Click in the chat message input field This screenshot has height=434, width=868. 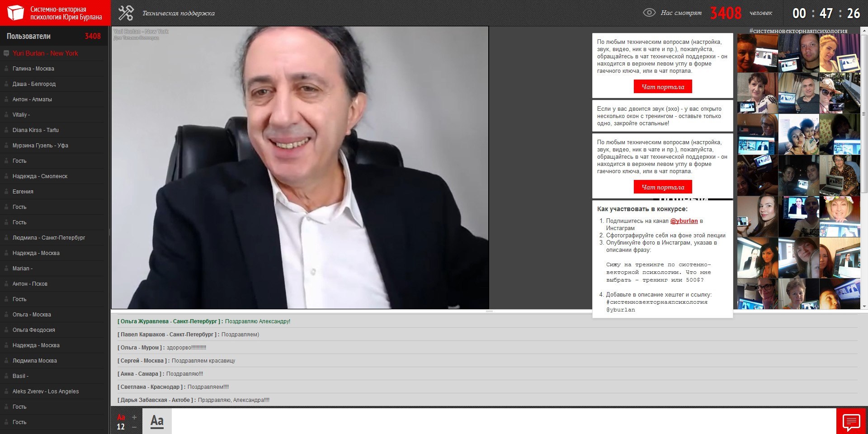[504, 421]
